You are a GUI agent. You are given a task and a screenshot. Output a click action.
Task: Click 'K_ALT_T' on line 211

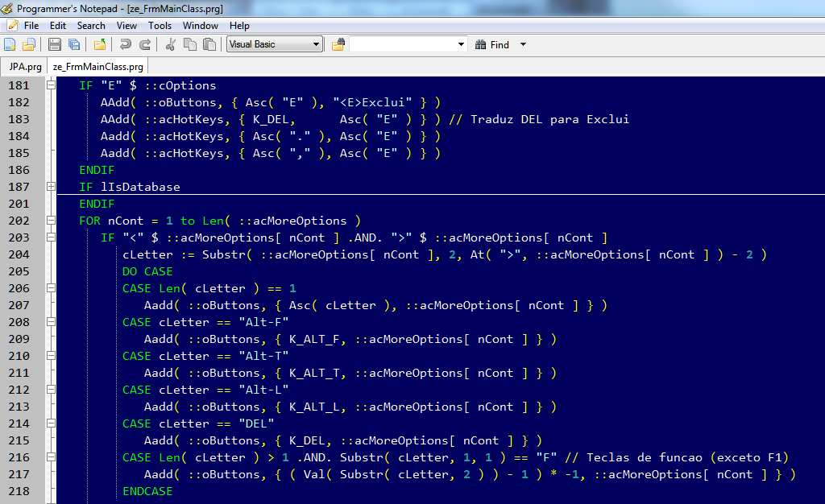click(x=314, y=373)
